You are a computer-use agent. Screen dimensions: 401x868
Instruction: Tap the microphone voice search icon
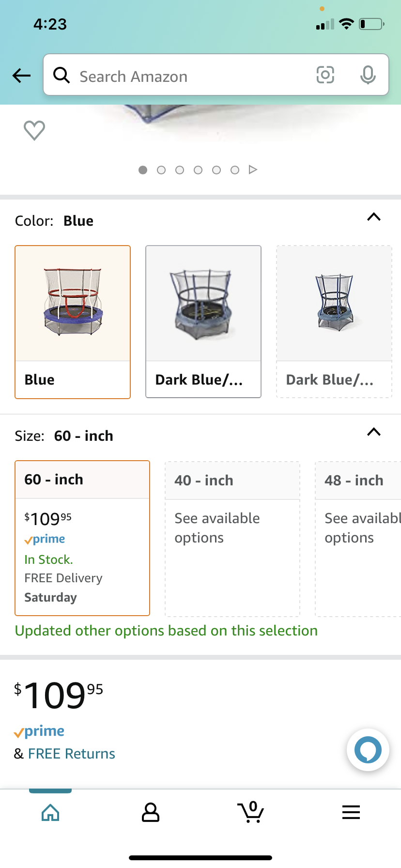(x=368, y=75)
